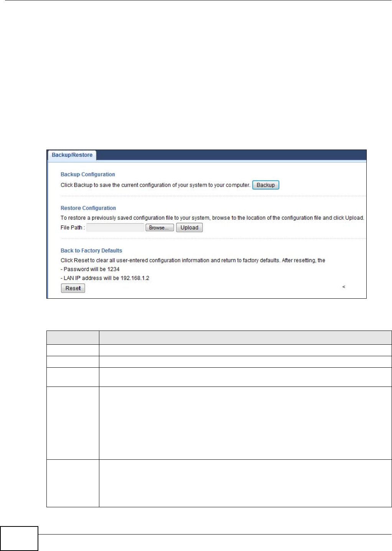This screenshot has width=392, height=551.
Task: Click the 'To restore a previously saved configuration' text
Action: [x=212, y=218]
